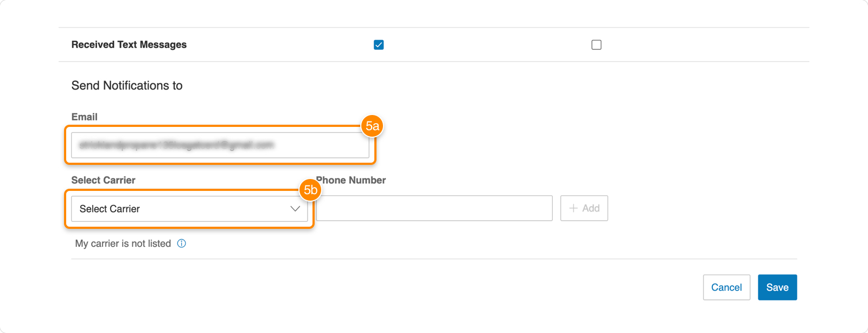Viewport: 868px width, 333px height.
Task: Cancel changes to notification settings
Action: pyautogui.click(x=726, y=287)
